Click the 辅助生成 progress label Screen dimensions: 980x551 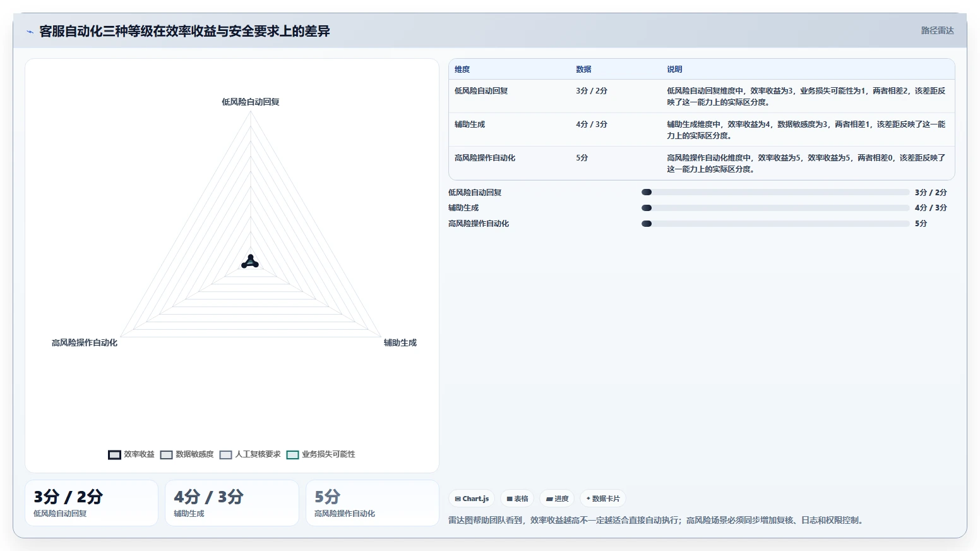pos(463,208)
